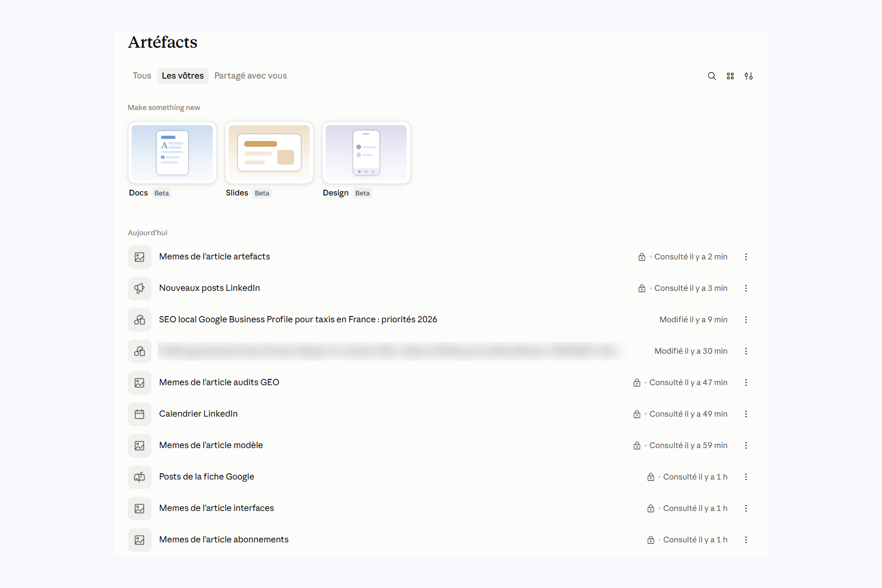Switch to grid view layout
The height and width of the screenshot is (588, 882).
coord(730,76)
